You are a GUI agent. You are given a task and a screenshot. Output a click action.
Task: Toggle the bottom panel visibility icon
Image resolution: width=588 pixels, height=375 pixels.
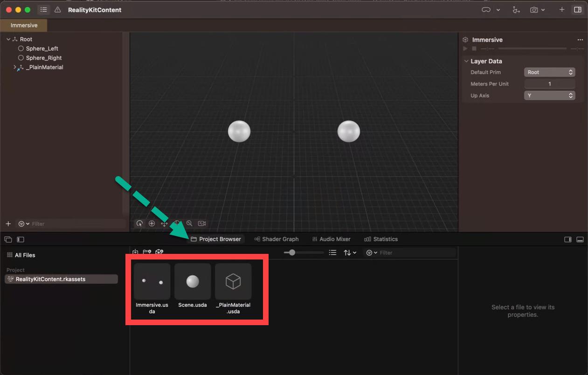580,239
